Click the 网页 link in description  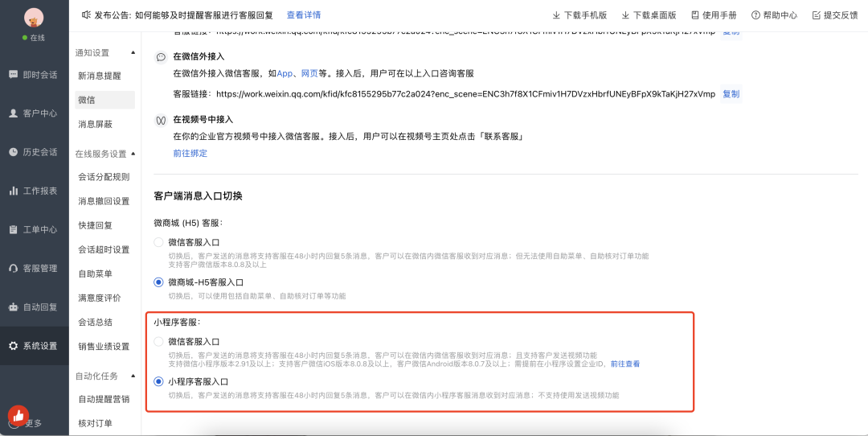coord(309,74)
